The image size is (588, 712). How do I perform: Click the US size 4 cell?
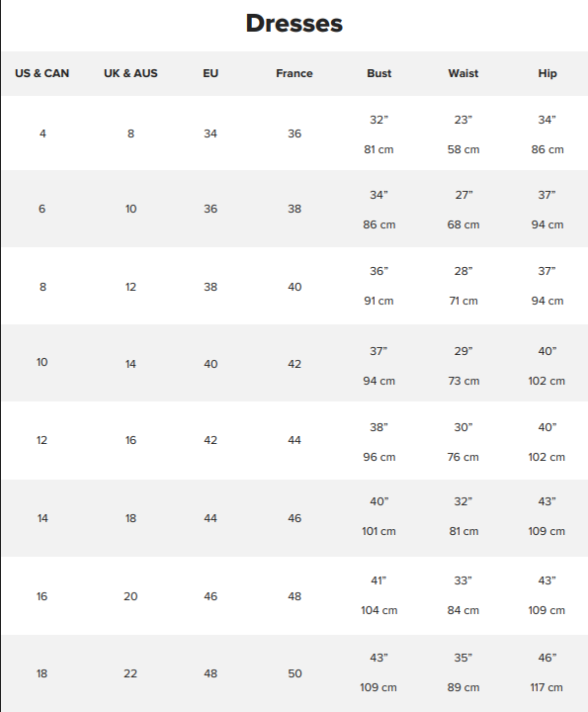42,133
